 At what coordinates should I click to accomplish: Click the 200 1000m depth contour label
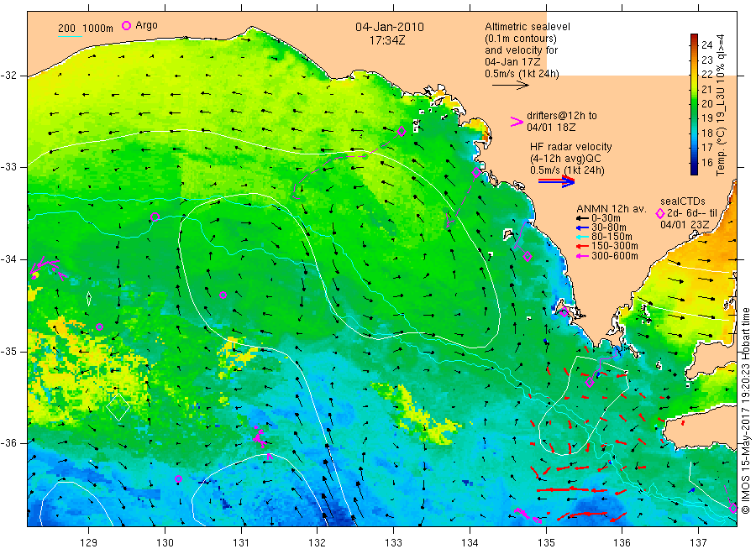(x=86, y=28)
